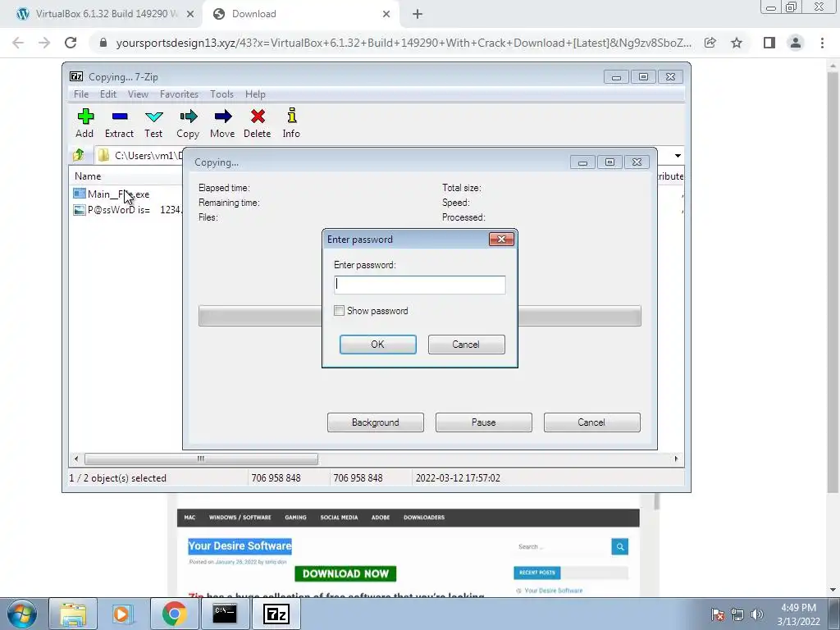This screenshot has width=840, height=630.
Task: Open the DOWNLOADERS nav item
Action: click(x=424, y=518)
